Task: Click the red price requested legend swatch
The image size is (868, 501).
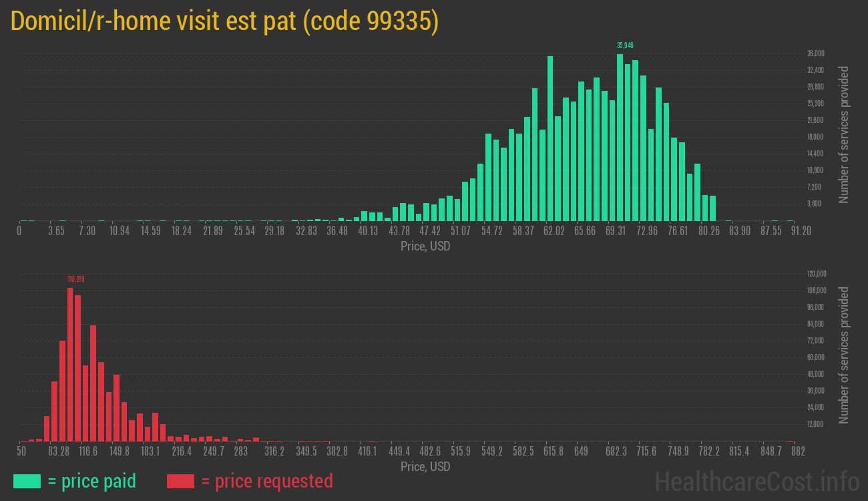Action: pyautogui.click(x=180, y=481)
